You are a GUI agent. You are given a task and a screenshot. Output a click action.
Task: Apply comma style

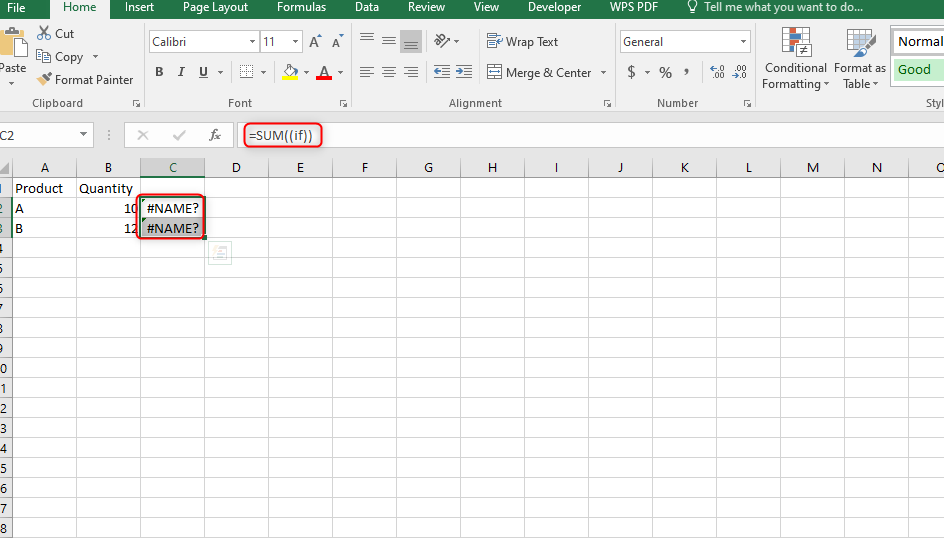click(x=686, y=72)
